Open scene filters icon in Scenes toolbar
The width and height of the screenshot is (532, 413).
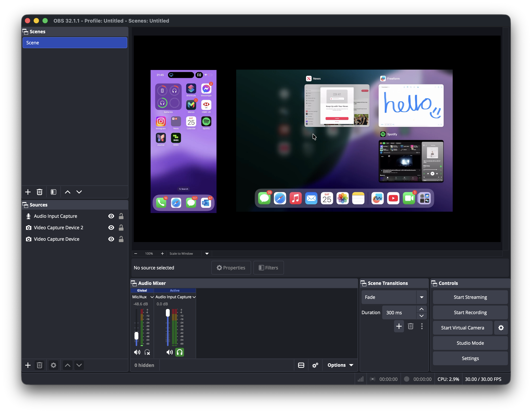click(53, 192)
